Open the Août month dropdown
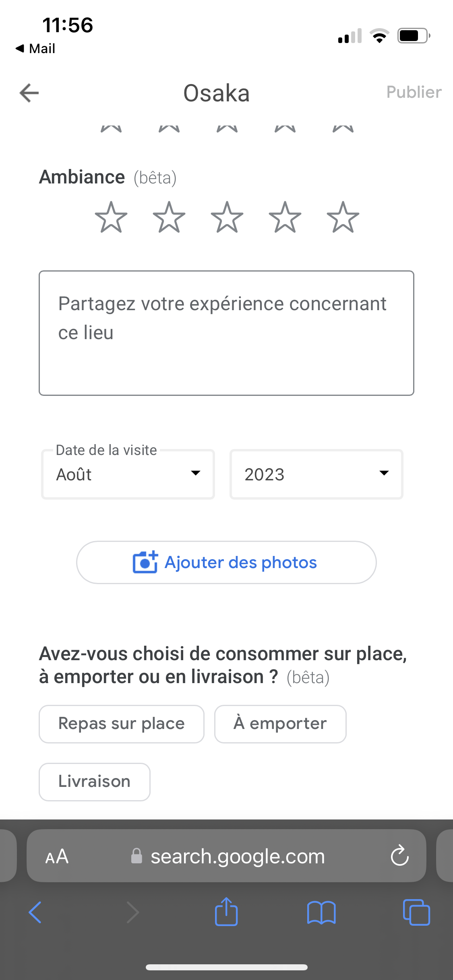The width and height of the screenshot is (453, 980). click(128, 474)
